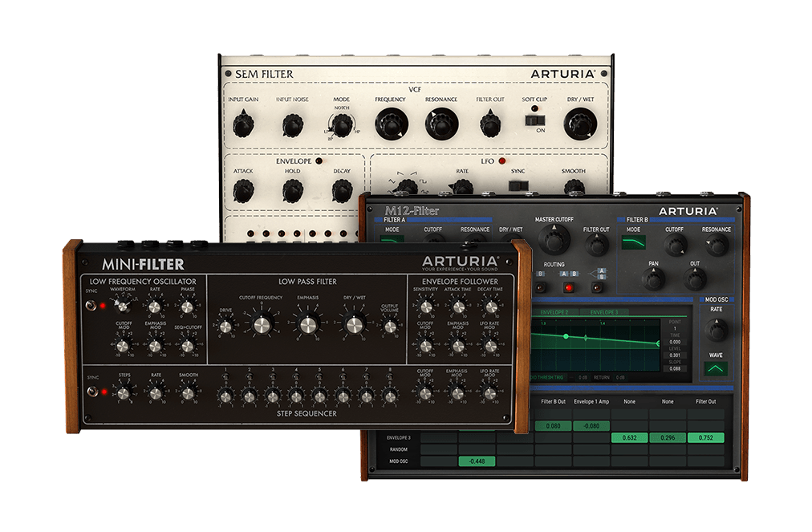Image resolution: width=812 pixels, height=532 pixels.
Task: Adjust the Mini-Filter Cutoff Frequency knob
Action: pyautogui.click(x=262, y=325)
